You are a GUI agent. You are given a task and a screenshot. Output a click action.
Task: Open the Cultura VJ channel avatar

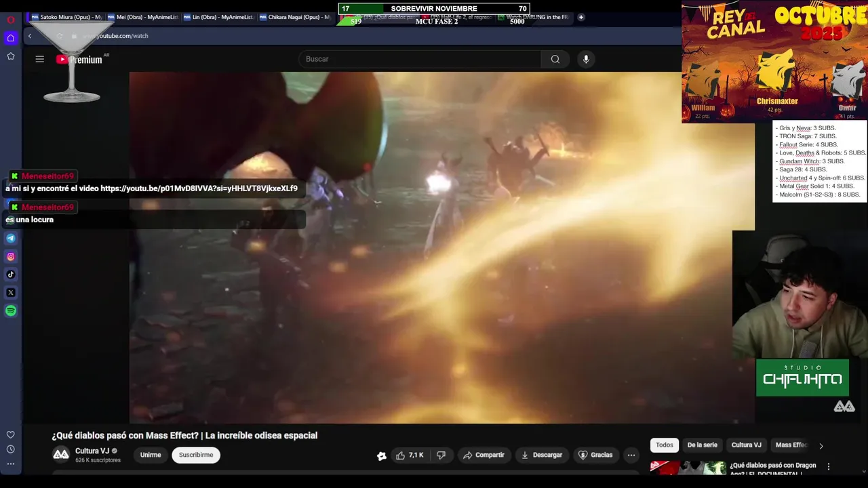(x=61, y=454)
